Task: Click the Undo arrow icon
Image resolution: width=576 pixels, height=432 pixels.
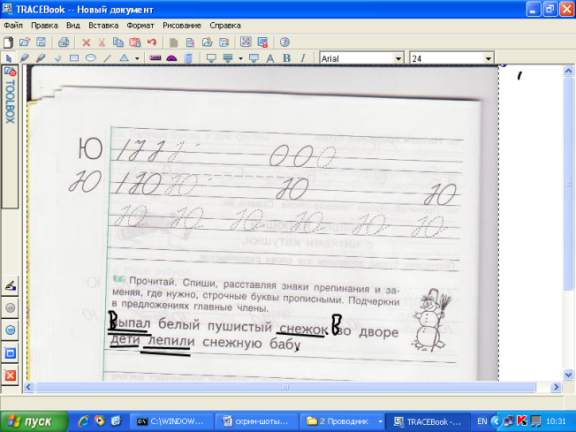Action: pos(152,42)
